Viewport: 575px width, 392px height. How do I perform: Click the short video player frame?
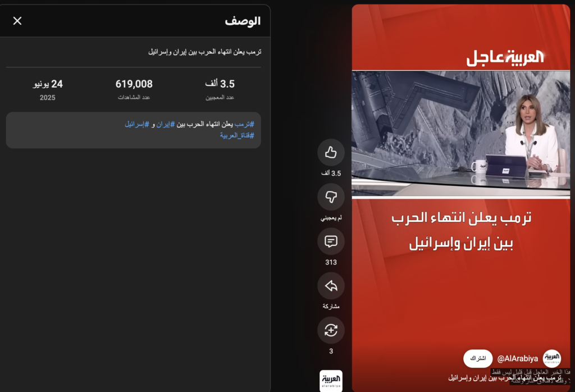point(461,198)
